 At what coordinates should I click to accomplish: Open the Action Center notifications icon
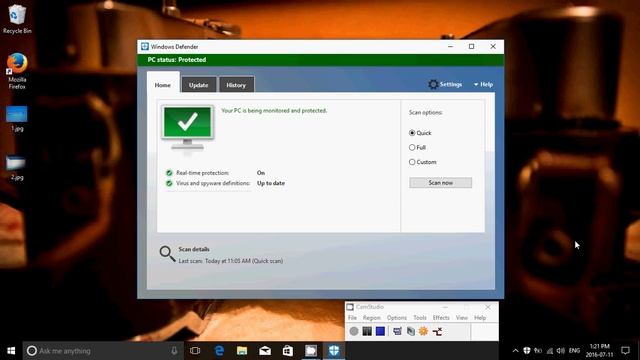[625, 351]
